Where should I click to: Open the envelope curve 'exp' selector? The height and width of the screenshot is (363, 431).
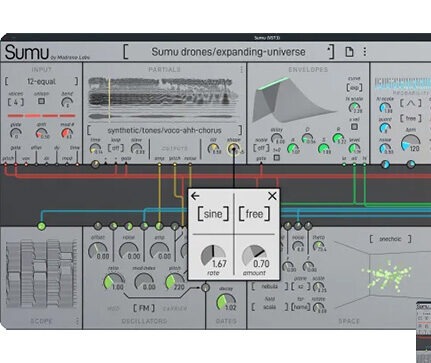tap(354, 87)
